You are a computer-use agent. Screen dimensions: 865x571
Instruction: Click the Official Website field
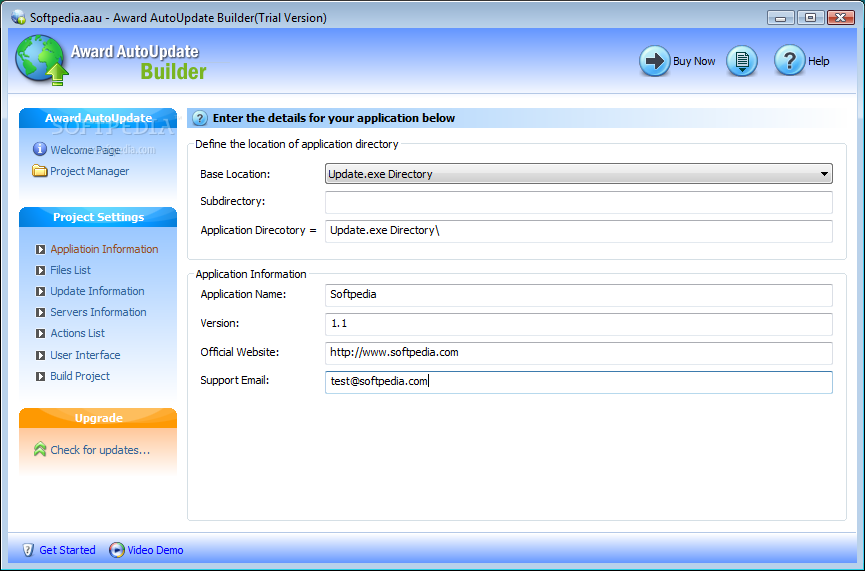pos(579,353)
